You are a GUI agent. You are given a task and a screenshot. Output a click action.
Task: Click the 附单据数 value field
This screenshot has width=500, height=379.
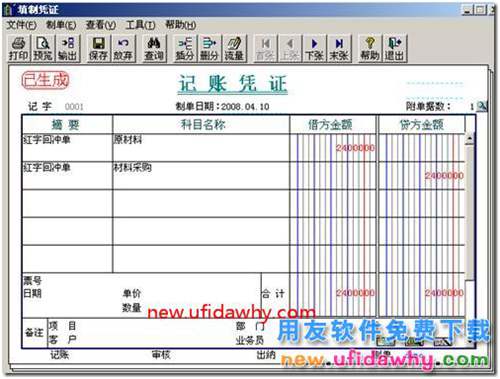click(x=472, y=107)
